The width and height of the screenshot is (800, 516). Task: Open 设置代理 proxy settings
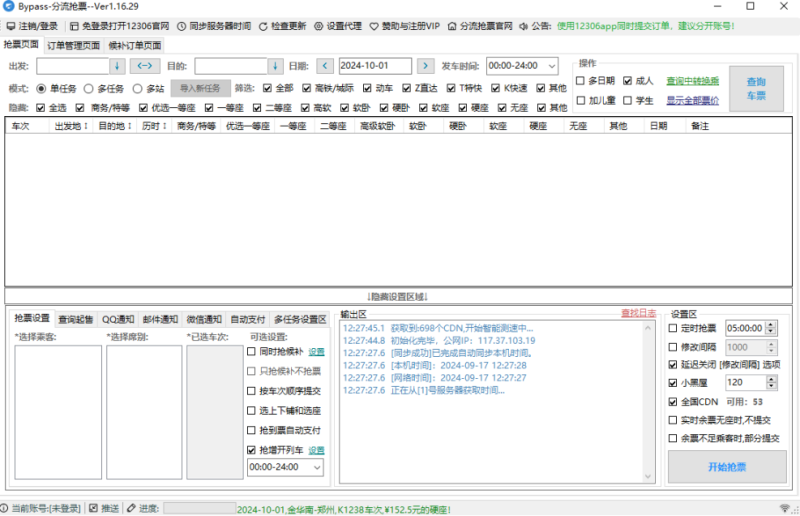319,25
